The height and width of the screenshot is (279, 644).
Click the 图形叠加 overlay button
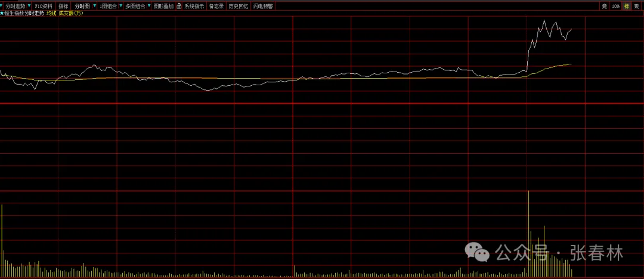[x=163, y=6]
